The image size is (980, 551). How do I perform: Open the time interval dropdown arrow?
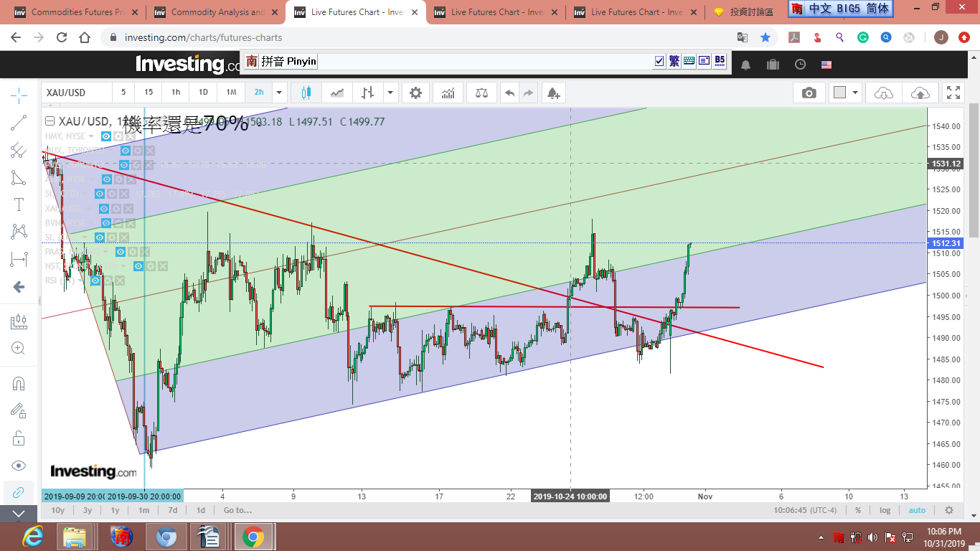tap(280, 93)
